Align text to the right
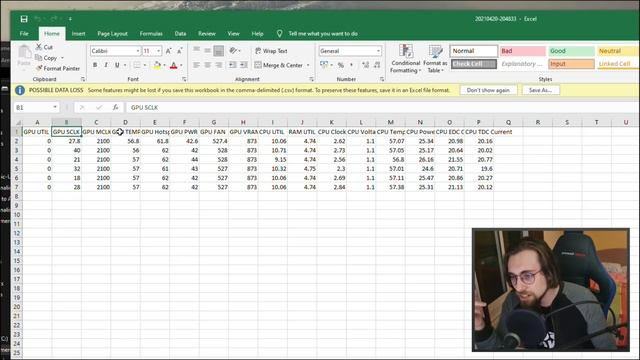Viewport: 640px width, 360px height. [218, 65]
